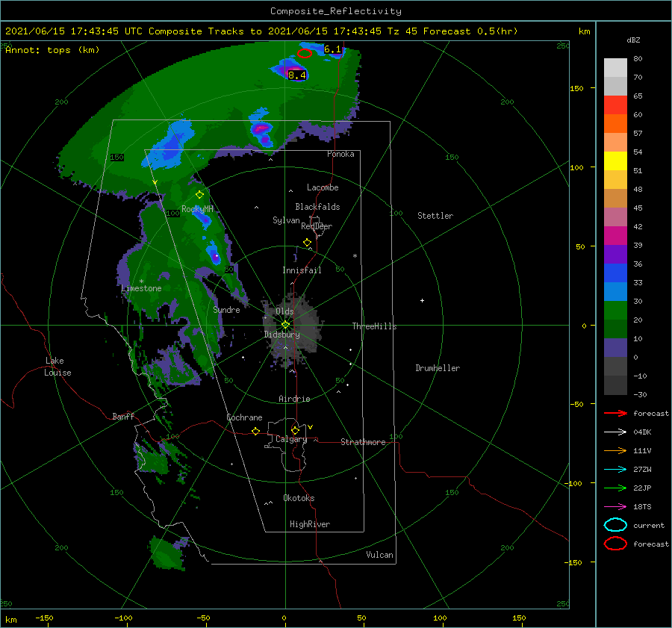The image size is (672, 628).
Task: Click the Ponoka town label
Action: pyautogui.click(x=340, y=154)
